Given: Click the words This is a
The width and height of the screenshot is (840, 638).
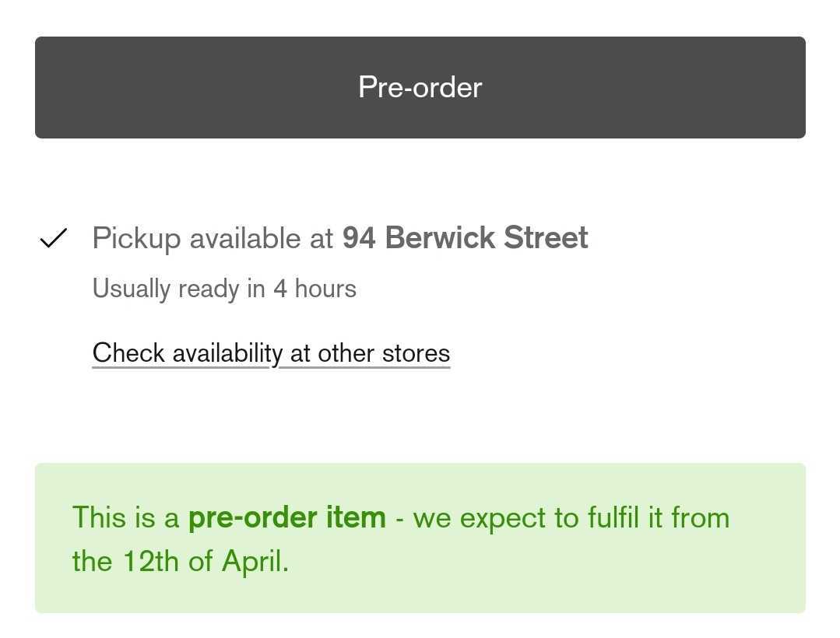Looking at the screenshot, I should pyautogui.click(x=125, y=517).
